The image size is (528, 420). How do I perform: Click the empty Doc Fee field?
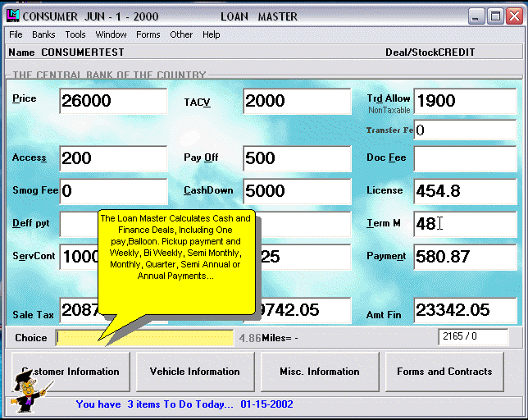pyautogui.click(x=465, y=158)
